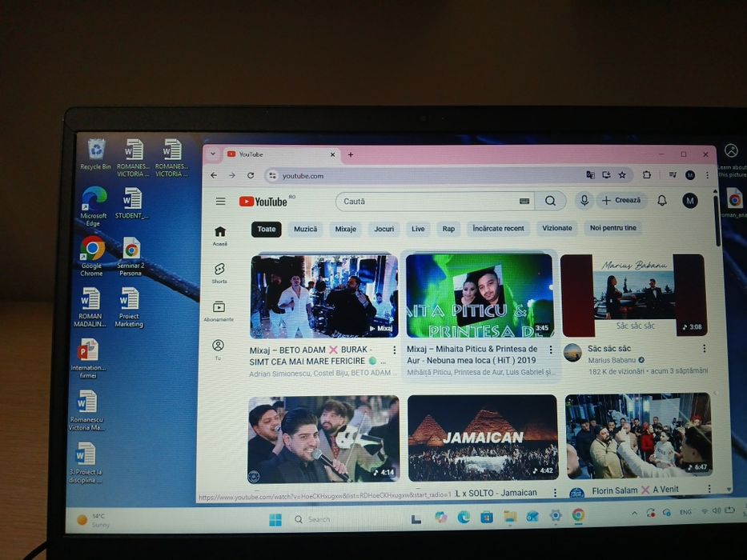The height and width of the screenshot is (560, 747).
Task: Open Abonamente subscriptions in the sidebar
Action: (219, 311)
